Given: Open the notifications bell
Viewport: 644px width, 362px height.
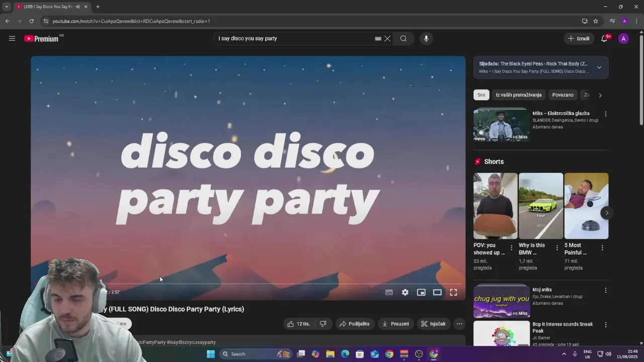Looking at the screenshot, I should (605, 39).
